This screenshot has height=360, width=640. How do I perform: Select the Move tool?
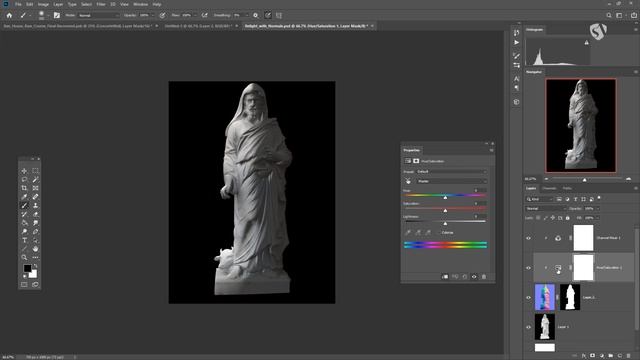click(24, 171)
